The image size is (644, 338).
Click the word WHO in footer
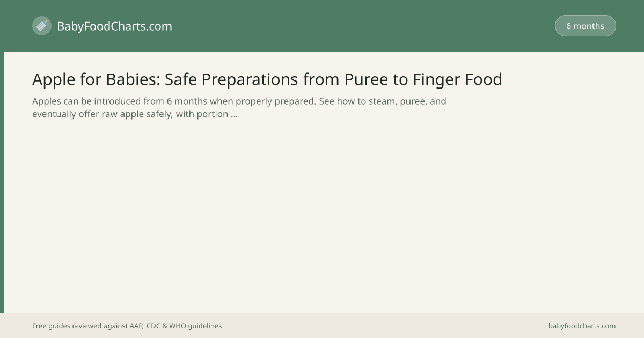point(179,326)
